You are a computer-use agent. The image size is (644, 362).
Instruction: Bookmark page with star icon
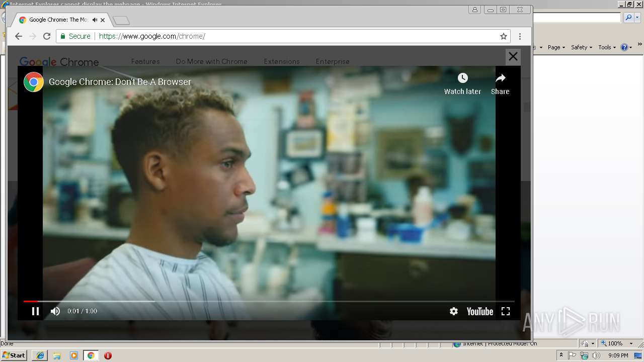pyautogui.click(x=503, y=36)
